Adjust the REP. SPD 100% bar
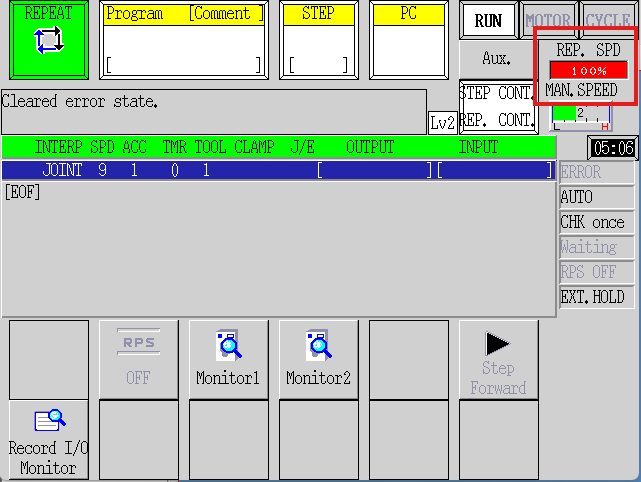The width and height of the screenshot is (641, 482). (589, 71)
